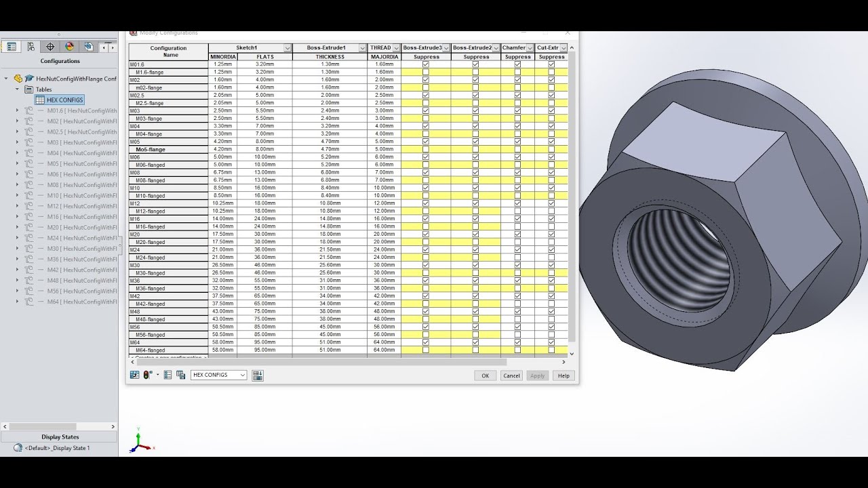Click the table's horizontal scrollbar
This screenshot has height=488, width=868.
coord(347,362)
